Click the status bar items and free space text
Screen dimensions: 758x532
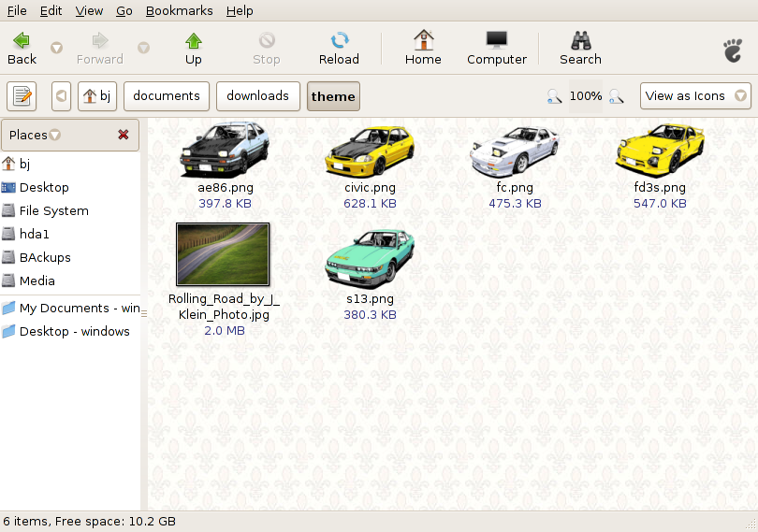tap(90, 522)
